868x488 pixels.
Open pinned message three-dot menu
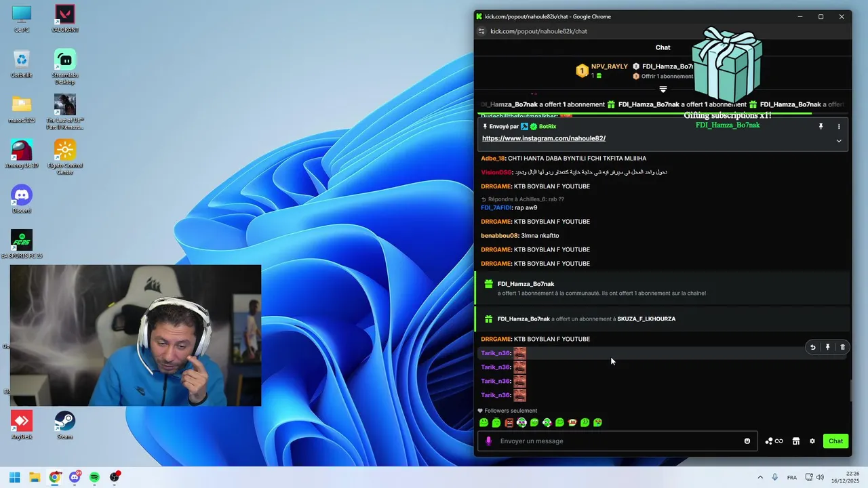coord(839,127)
